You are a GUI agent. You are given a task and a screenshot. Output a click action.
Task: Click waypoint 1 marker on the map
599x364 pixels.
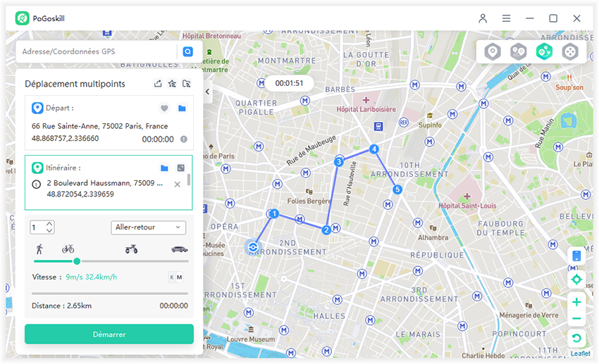[274, 213]
